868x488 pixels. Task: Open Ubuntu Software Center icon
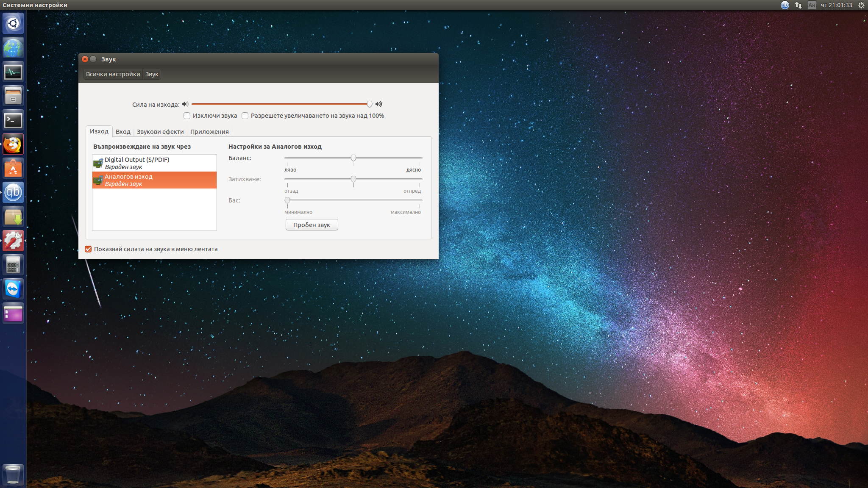[13, 169]
